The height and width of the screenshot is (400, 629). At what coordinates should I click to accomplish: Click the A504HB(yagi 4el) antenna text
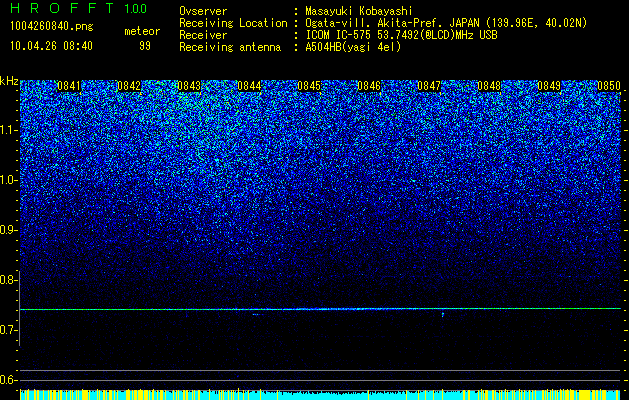click(353, 47)
